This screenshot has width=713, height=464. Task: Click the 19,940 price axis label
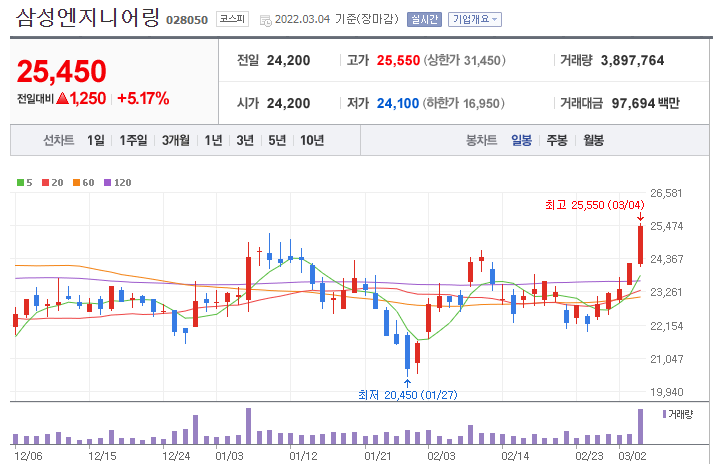(x=666, y=392)
